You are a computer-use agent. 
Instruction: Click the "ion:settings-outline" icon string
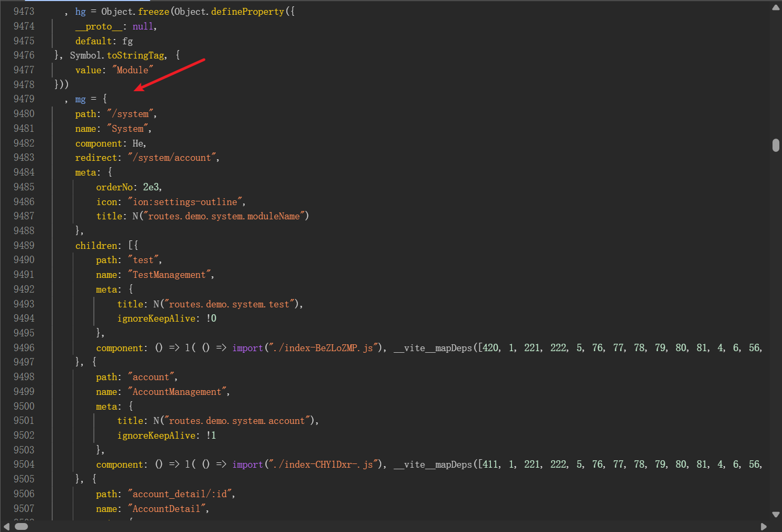[x=185, y=202]
